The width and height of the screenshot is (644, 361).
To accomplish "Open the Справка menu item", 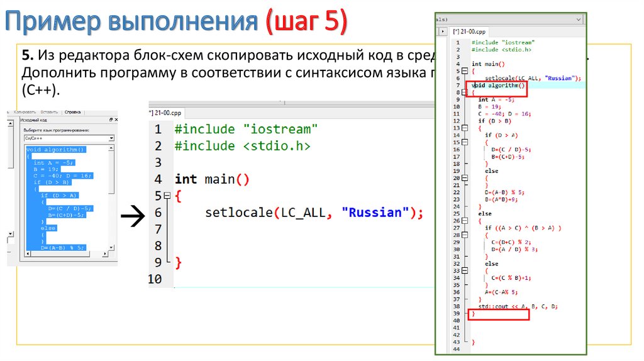I will 73,112.
